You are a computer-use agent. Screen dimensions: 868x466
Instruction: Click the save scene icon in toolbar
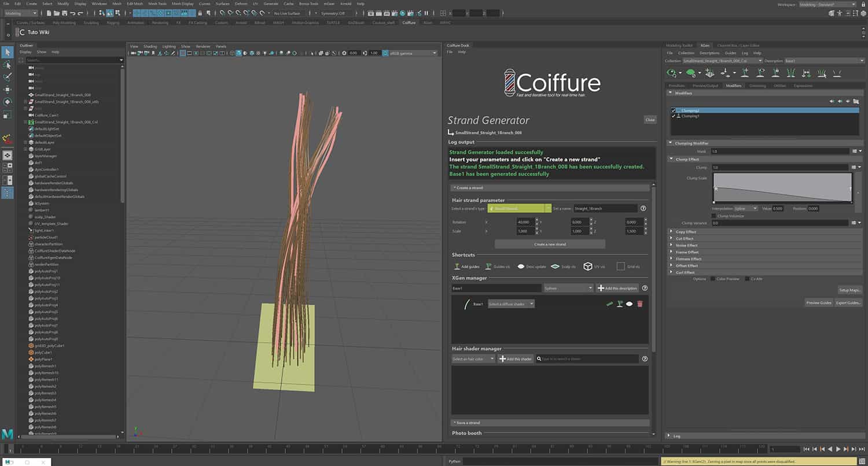pyautogui.click(x=64, y=13)
